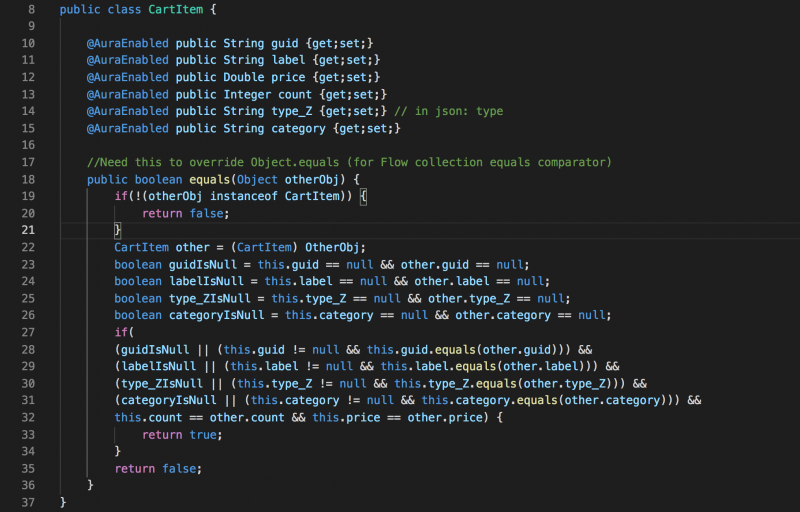Click the category property on line 15
This screenshot has width=800, height=512.
(298, 129)
